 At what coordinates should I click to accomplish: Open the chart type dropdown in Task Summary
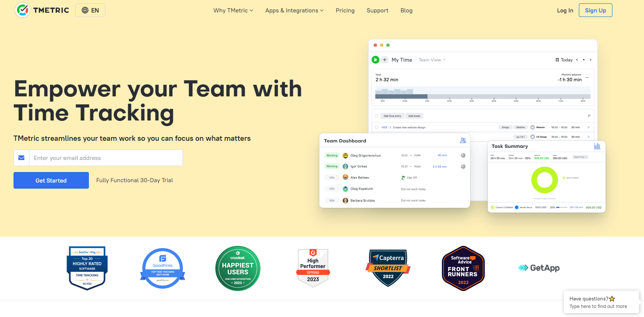coord(580,157)
